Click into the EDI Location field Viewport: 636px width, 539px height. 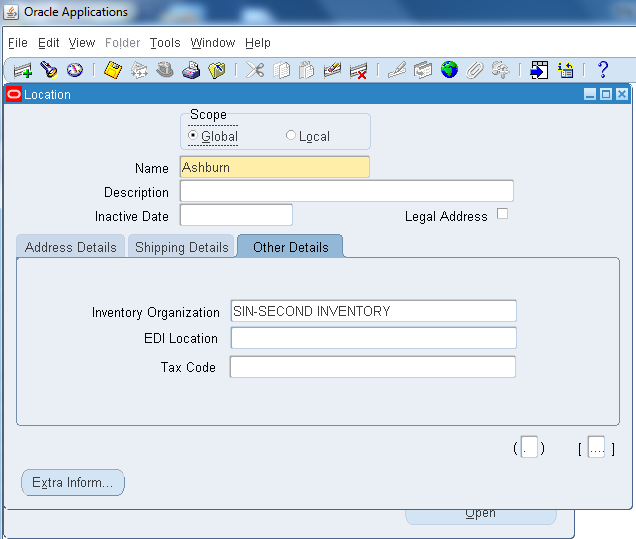(374, 338)
